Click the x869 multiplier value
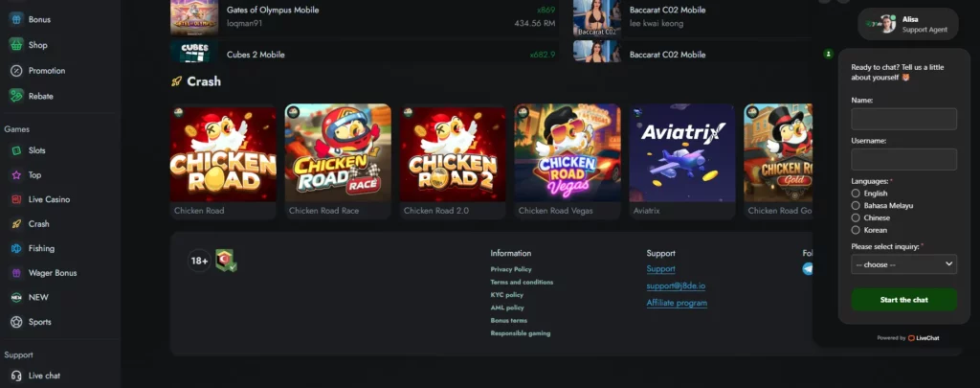980x388 pixels. (x=546, y=10)
